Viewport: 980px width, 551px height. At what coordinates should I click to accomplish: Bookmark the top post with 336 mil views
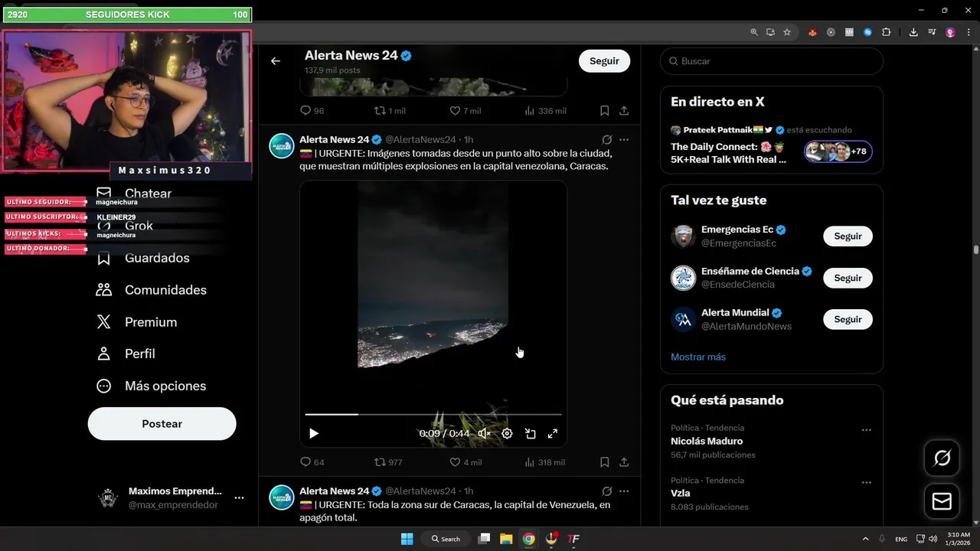coord(604,111)
